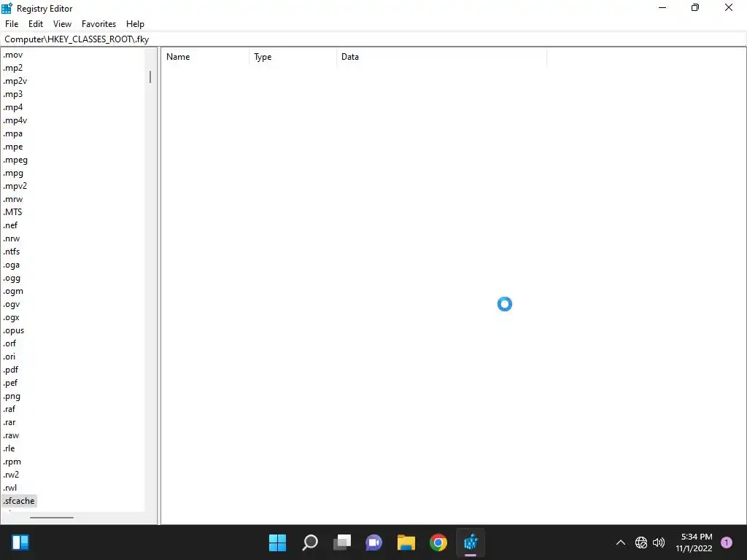Select the .sfcache registry key
Image resolution: width=747 pixels, height=560 pixels.
click(18, 501)
